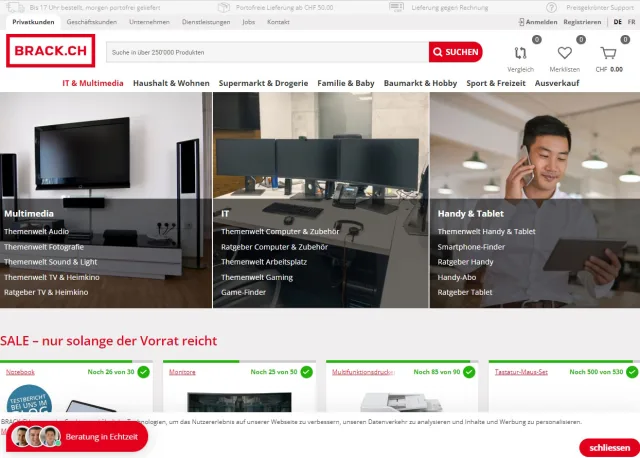Click the Tastatur-Maus-Set sale link
The image size is (640, 458).
pos(521,372)
